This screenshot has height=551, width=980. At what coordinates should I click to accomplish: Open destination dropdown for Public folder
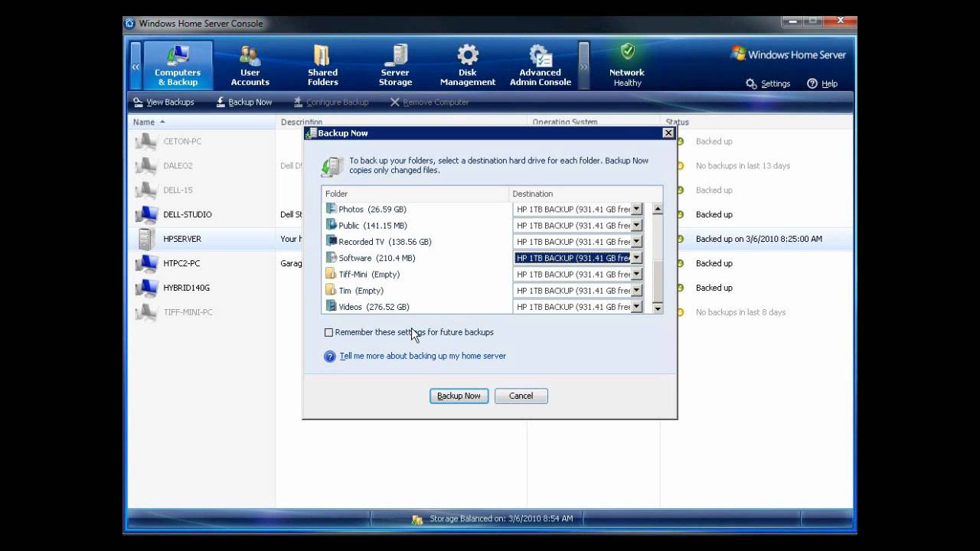(x=636, y=225)
